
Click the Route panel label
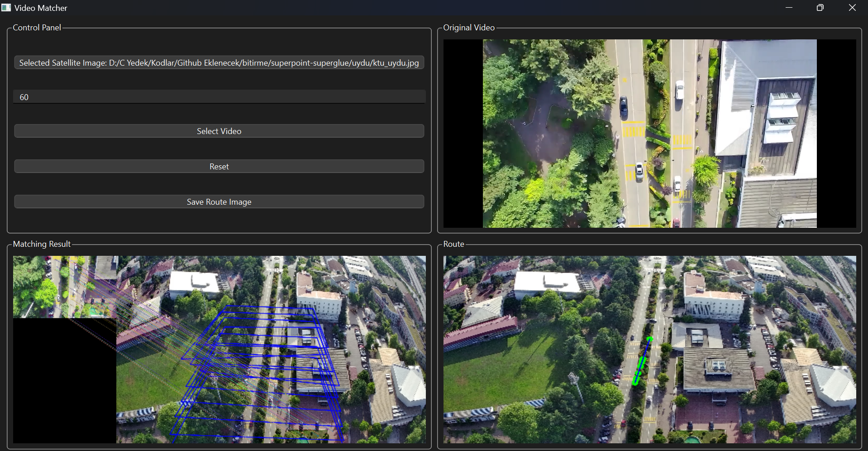(x=454, y=244)
